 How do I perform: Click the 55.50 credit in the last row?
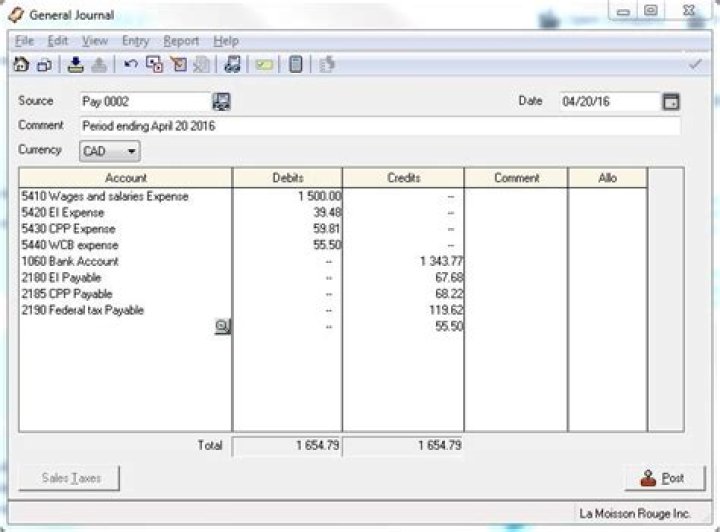[449, 326]
